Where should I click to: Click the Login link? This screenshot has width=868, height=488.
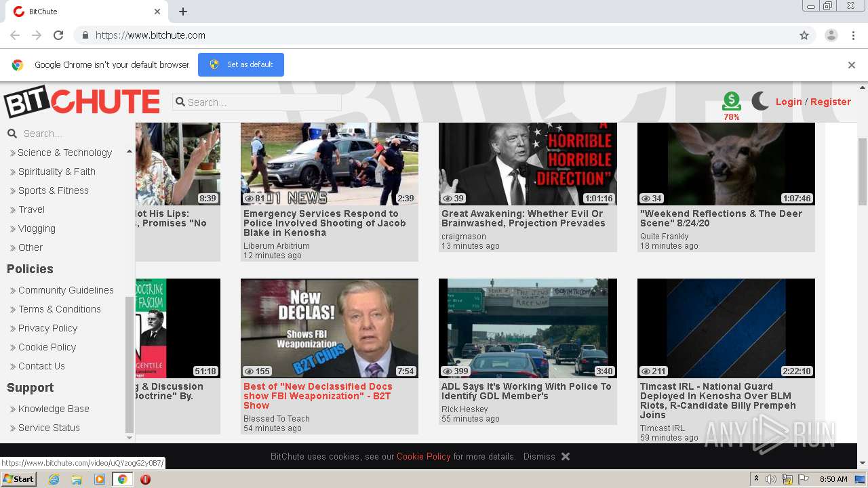coord(788,102)
